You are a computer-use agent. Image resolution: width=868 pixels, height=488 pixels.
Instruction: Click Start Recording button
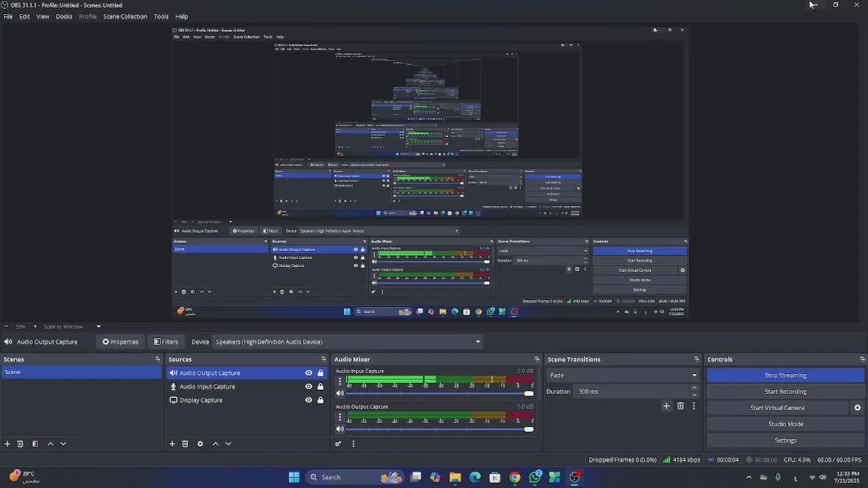pyautogui.click(x=786, y=392)
